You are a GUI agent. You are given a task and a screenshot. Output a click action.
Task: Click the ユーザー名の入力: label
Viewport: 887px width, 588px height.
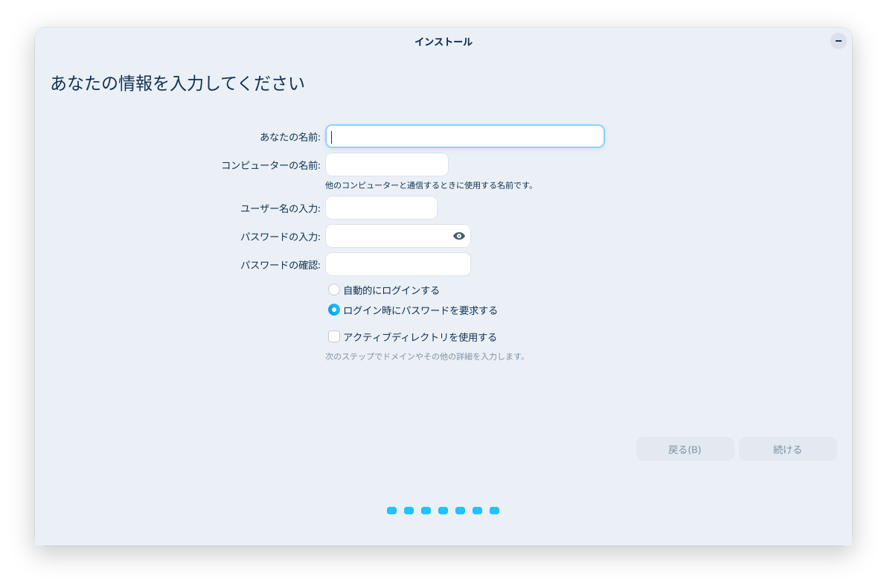pos(281,208)
